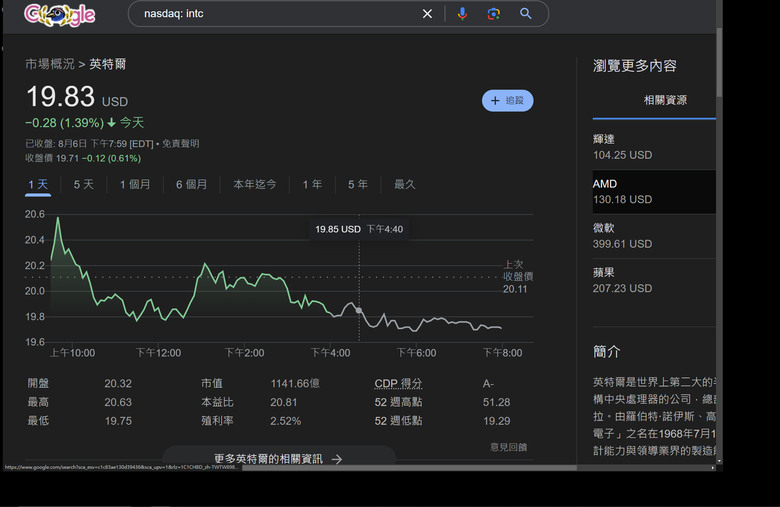Follow Intel with the 追蹤 button
This screenshot has height=507, width=780.
tap(507, 101)
